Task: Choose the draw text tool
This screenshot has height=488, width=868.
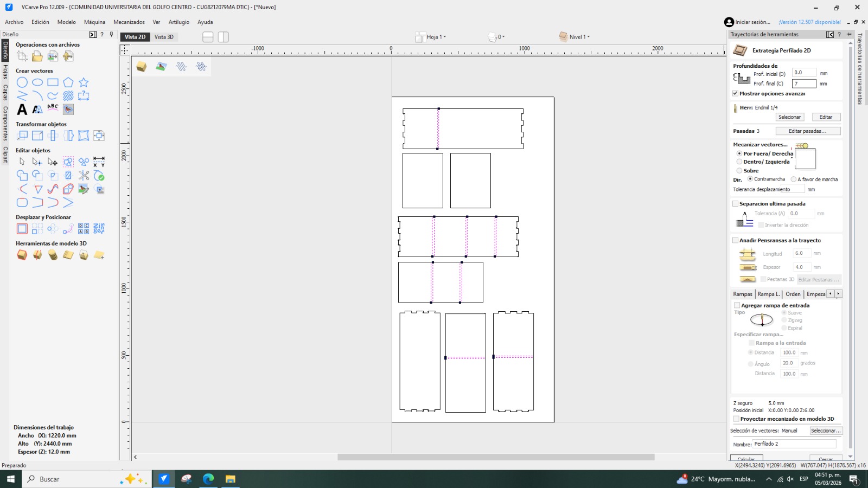Action: click(x=22, y=109)
